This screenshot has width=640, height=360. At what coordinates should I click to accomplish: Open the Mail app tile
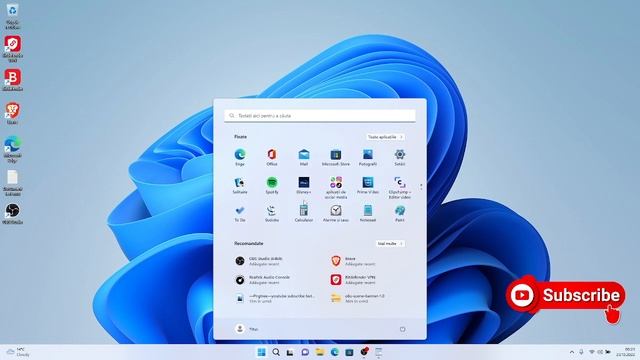304,157
